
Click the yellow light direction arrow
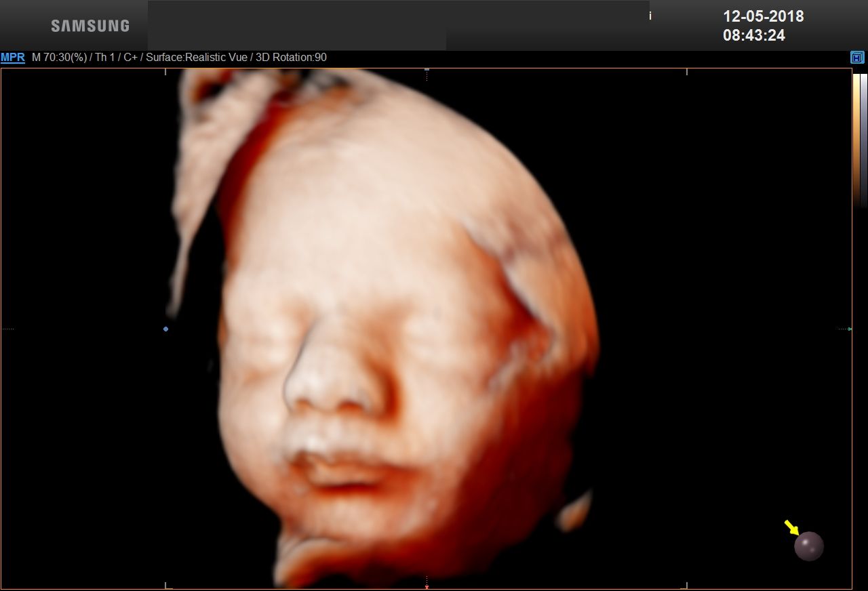tap(791, 527)
